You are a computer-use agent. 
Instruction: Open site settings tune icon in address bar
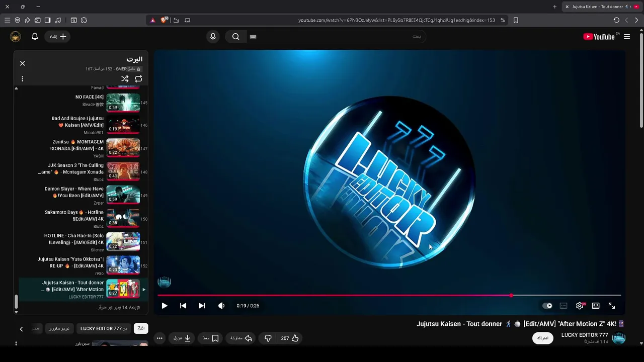pos(502,20)
